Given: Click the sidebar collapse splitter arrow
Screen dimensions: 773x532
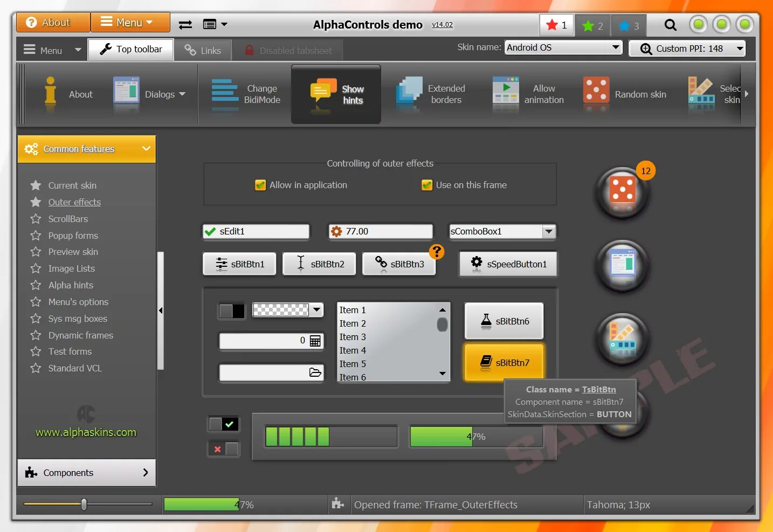Looking at the screenshot, I should (160, 310).
